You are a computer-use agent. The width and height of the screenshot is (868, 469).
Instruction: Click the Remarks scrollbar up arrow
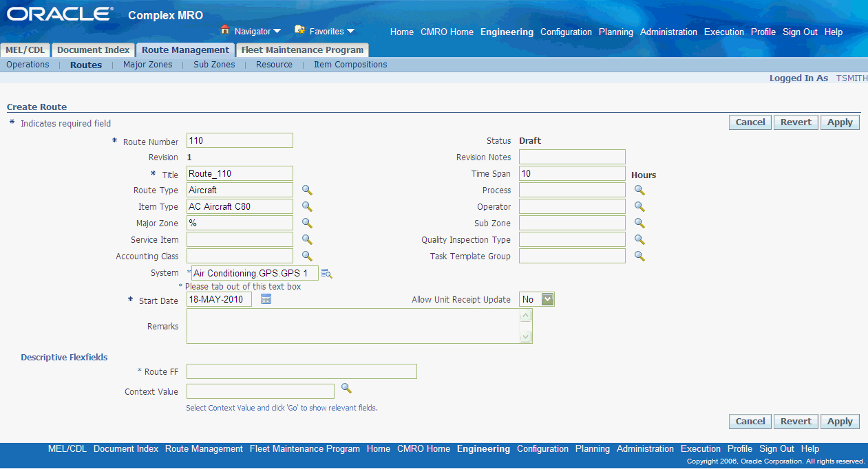point(526,316)
